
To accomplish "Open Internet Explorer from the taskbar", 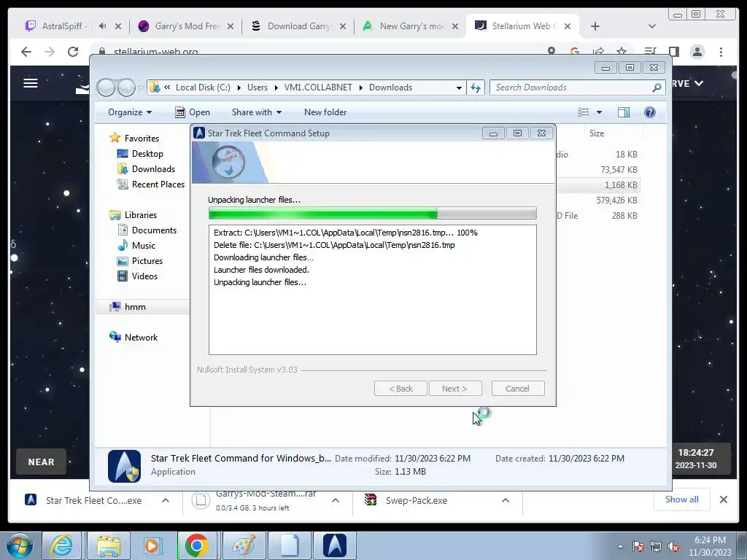I will (63, 545).
